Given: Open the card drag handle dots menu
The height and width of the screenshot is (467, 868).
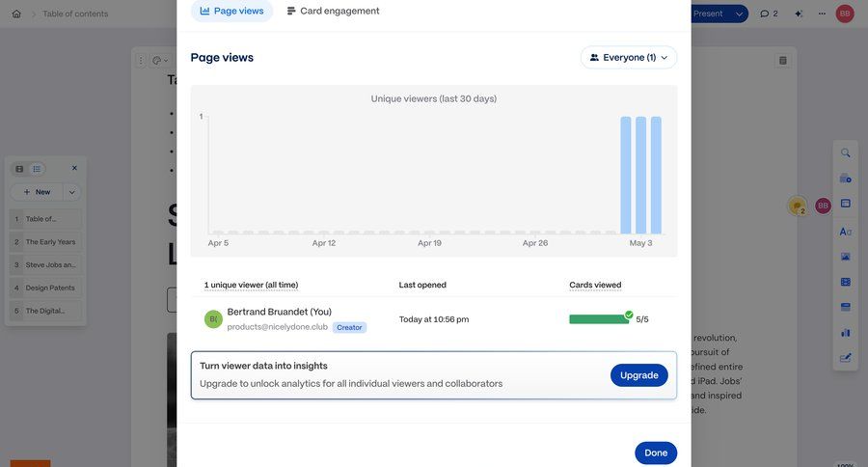Looking at the screenshot, I should pos(141,61).
